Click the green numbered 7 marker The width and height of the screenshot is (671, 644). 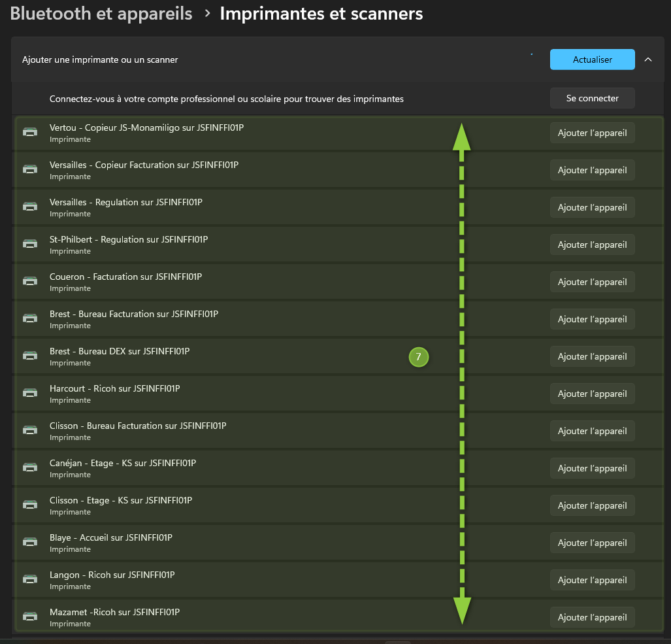point(418,357)
